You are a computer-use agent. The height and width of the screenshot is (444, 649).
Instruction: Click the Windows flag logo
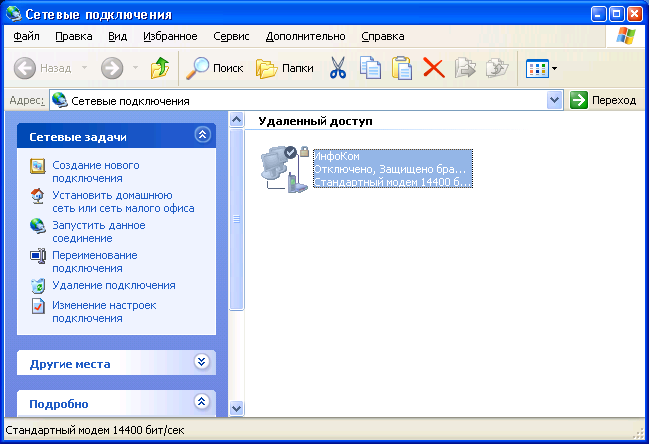click(625, 36)
